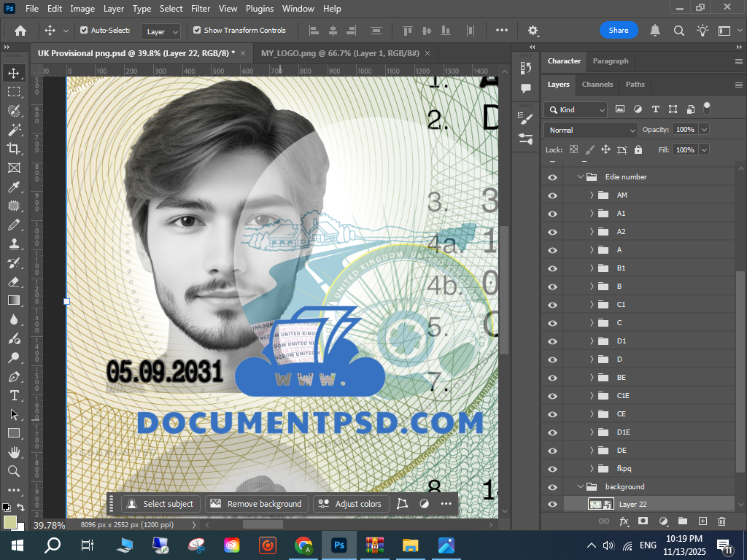The image size is (747, 560).
Task: Open the Filter menu
Action: coord(201,9)
